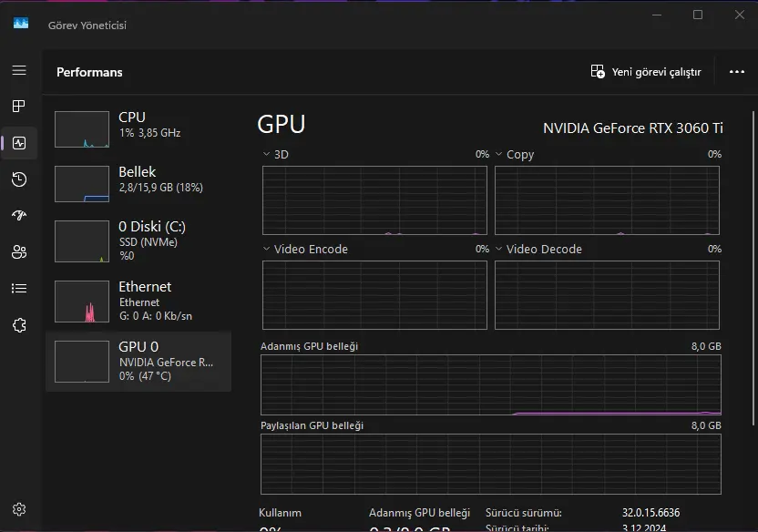Click the Copy usage graph

point(607,200)
